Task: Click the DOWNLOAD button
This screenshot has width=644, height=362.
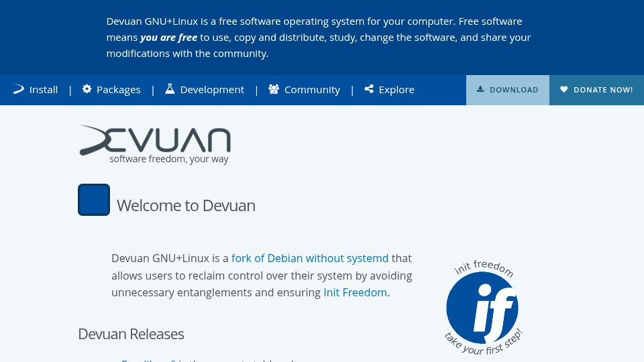Action: [x=508, y=90]
